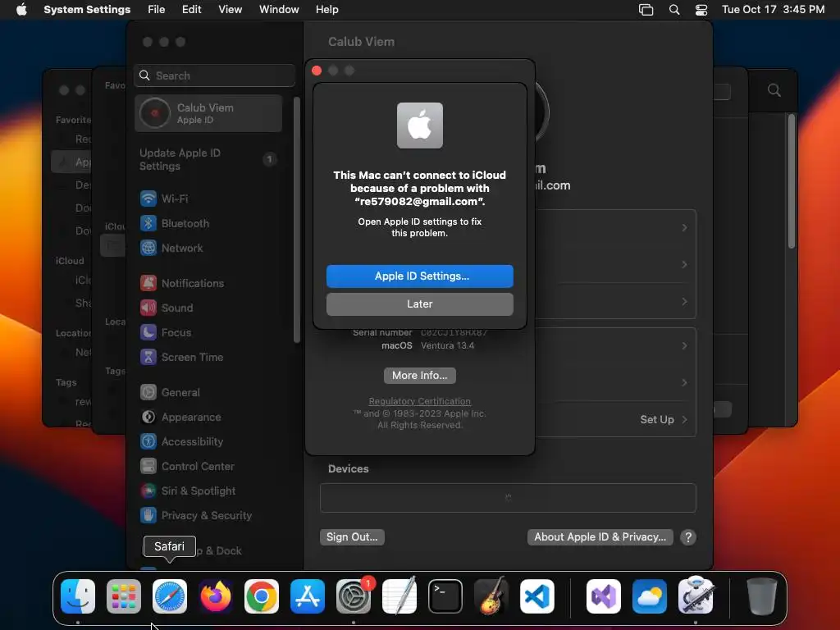Image resolution: width=840 pixels, height=630 pixels.
Task: Open the System Settings menu bar item
Action: pos(87,10)
